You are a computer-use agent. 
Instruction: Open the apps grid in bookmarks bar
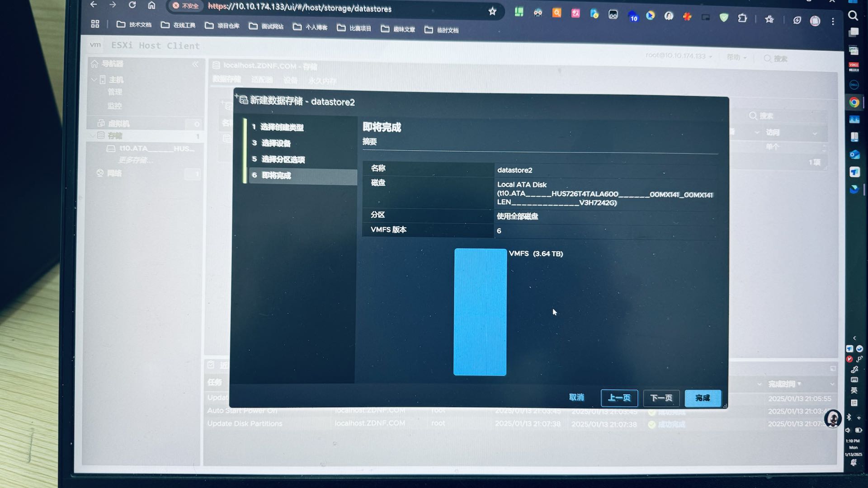95,24
